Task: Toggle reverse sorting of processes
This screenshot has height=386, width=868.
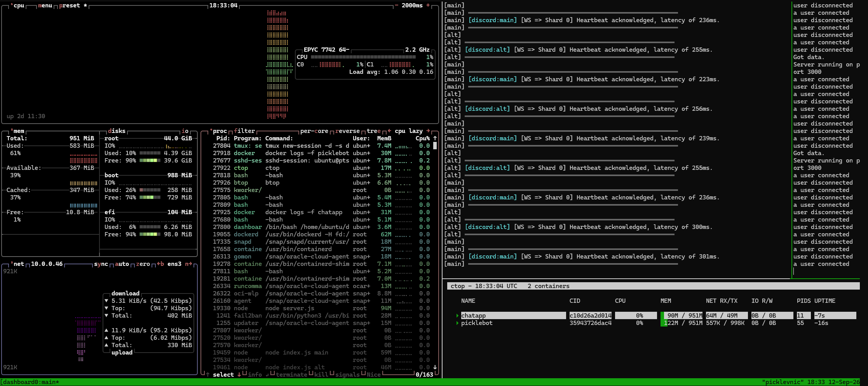Action: (x=347, y=131)
